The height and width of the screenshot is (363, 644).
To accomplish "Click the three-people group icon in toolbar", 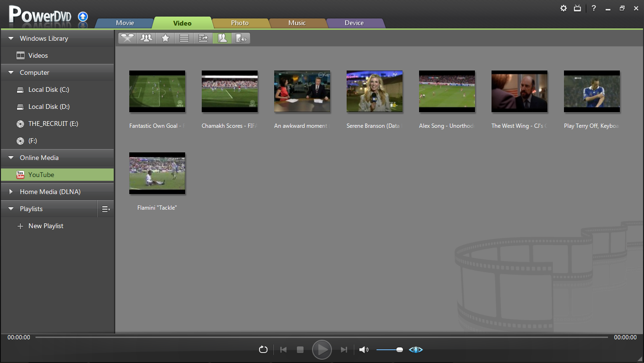I will click(147, 38).
